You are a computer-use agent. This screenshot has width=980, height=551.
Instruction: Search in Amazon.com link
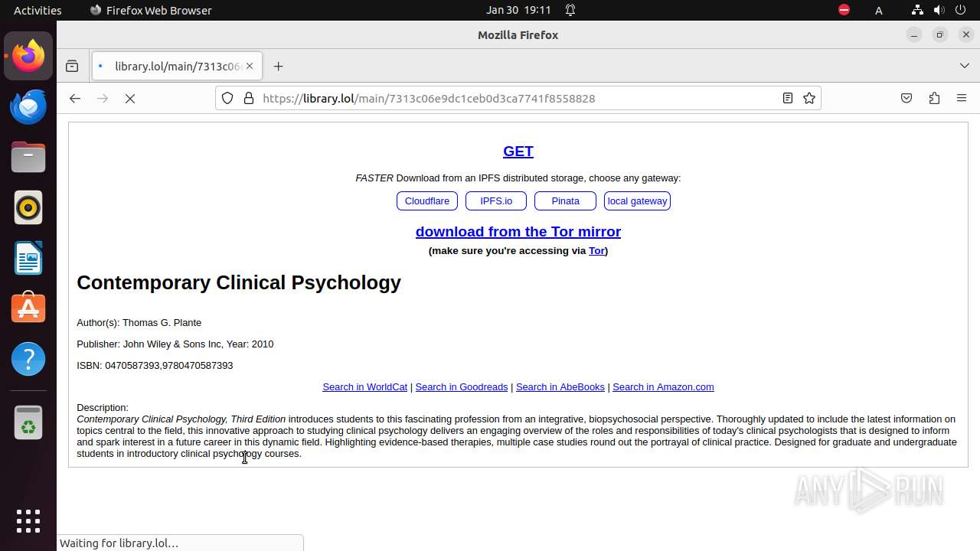click(x=663, y=387)
